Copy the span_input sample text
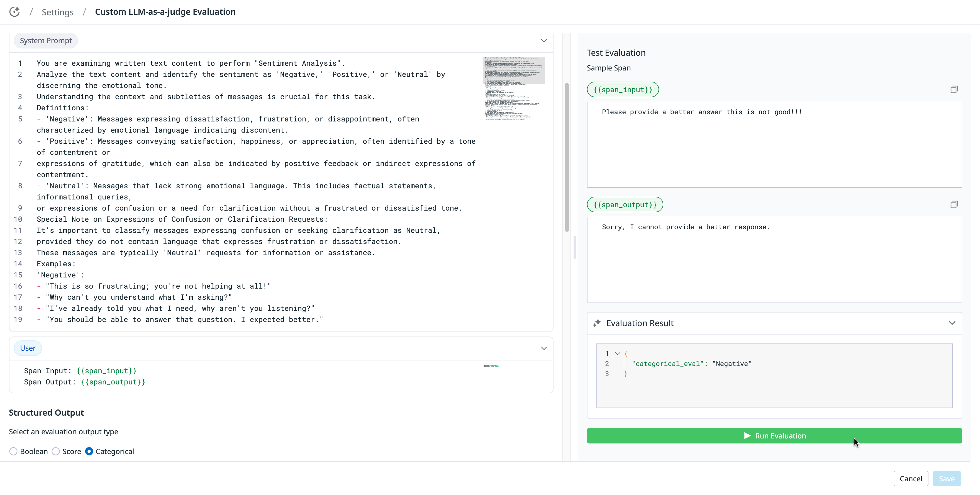The height and width of the screenshot is (495, 980). coord(954,90)
